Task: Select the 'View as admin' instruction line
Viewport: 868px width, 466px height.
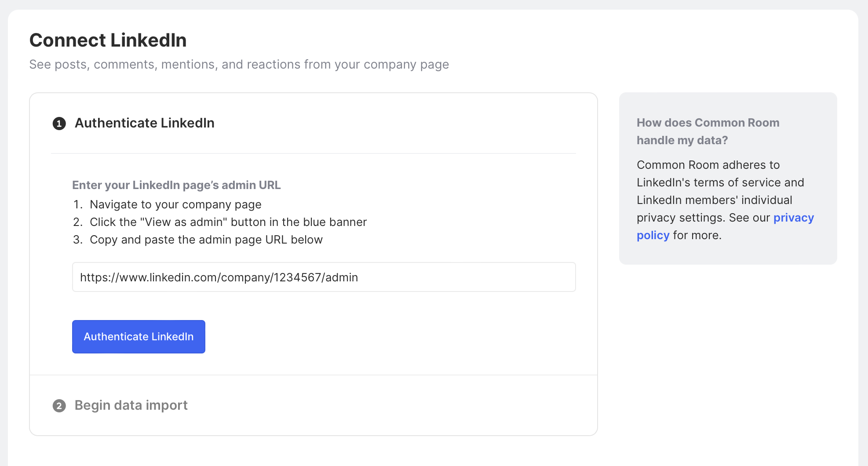Action: [x=228, y=222]
